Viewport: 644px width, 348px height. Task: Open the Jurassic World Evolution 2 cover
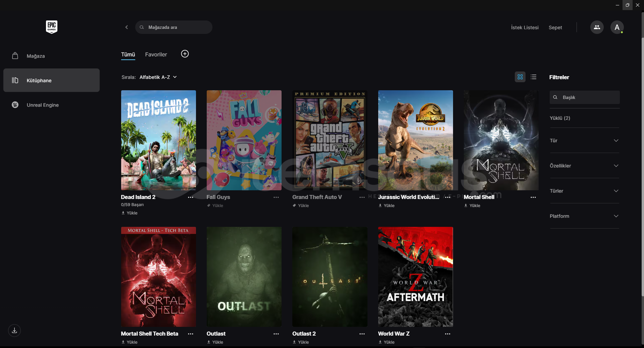point(415,140)
